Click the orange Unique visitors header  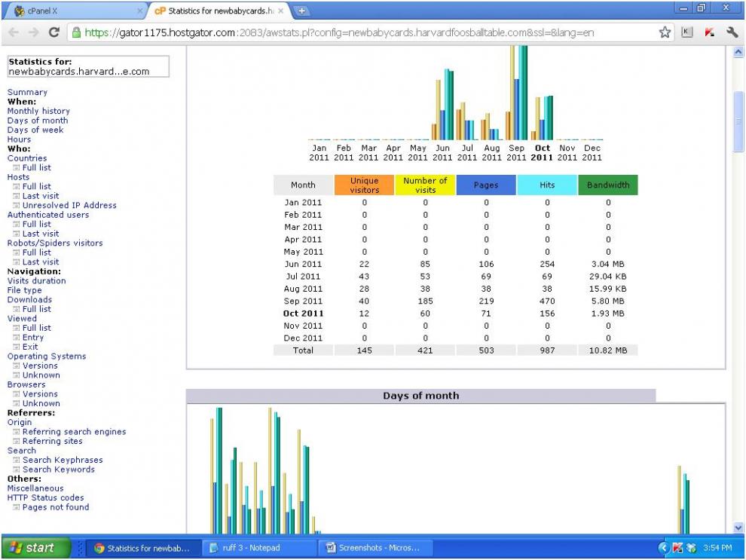pos(365,185)
